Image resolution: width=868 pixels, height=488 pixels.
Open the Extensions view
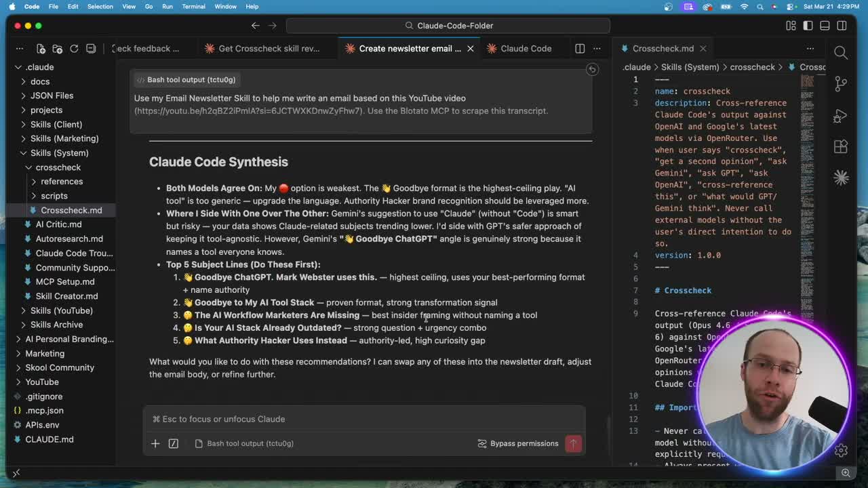coord(841,146)
